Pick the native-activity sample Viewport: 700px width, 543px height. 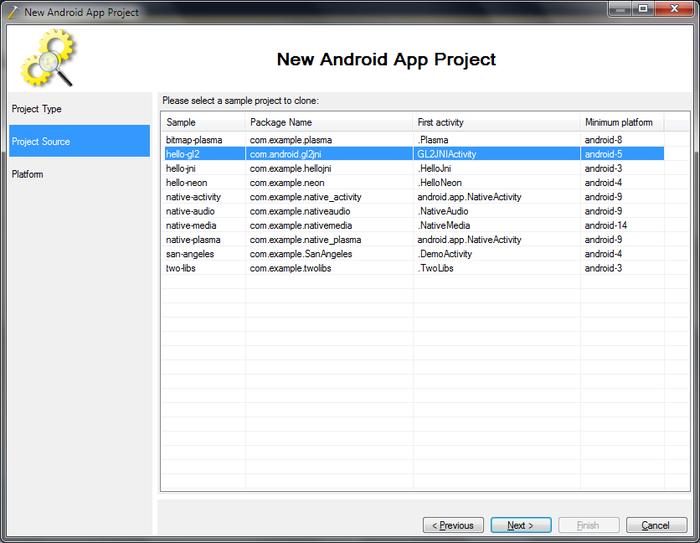[x=193, y=197]
